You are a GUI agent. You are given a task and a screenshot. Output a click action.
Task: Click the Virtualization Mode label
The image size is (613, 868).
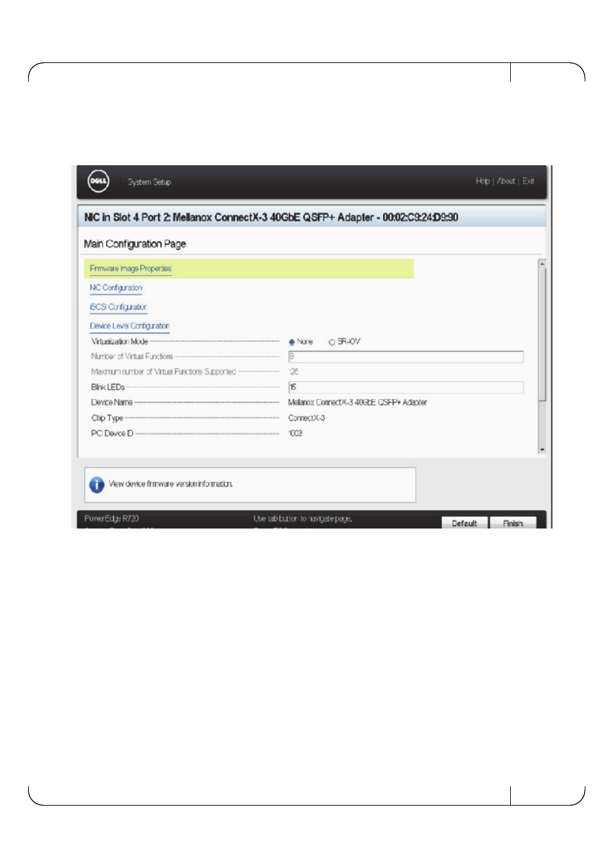pyautogui.click(x=120, y=342)
